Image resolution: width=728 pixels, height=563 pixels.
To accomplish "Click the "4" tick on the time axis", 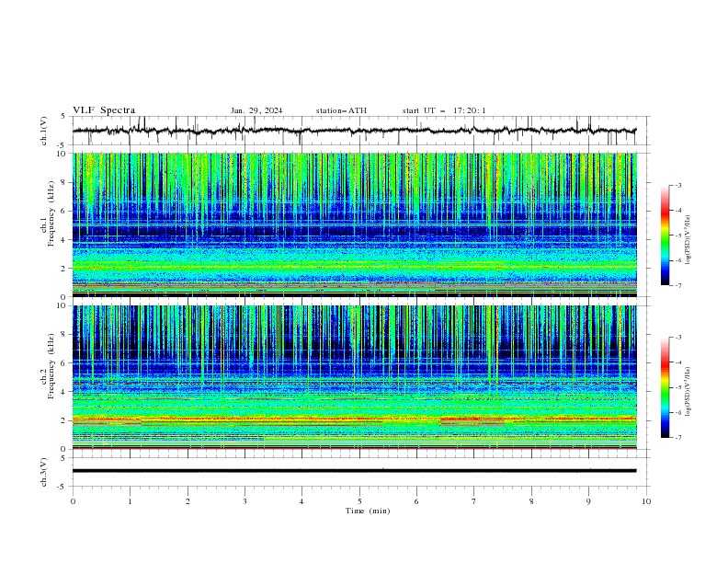I will point(301,501).
